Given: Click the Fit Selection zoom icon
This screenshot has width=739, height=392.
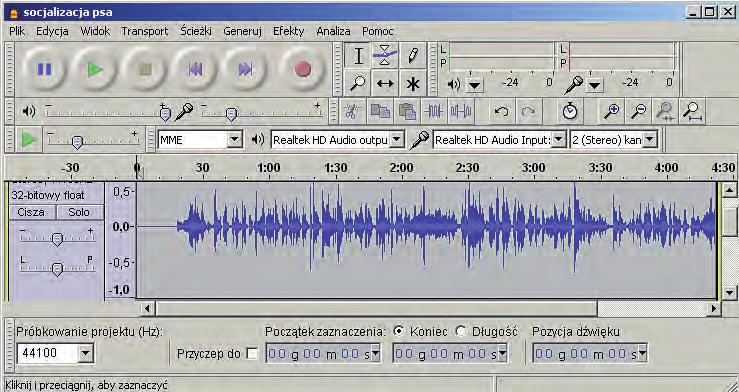Looking at the screenshot, I should coord(665,112).
